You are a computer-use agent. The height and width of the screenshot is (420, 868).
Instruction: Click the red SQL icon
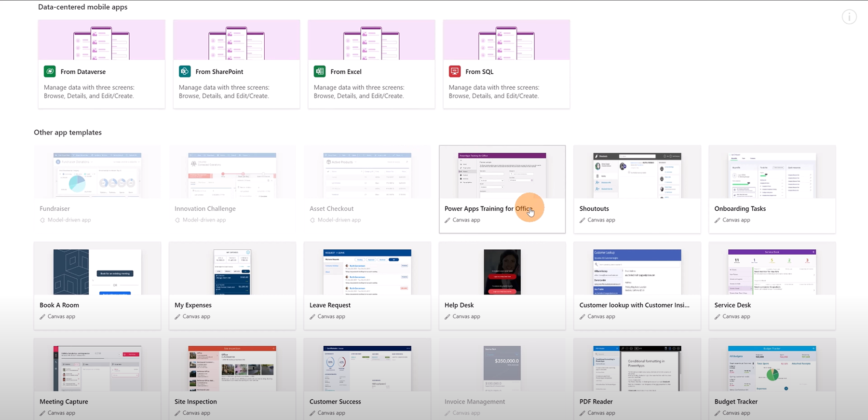[455, 71]
